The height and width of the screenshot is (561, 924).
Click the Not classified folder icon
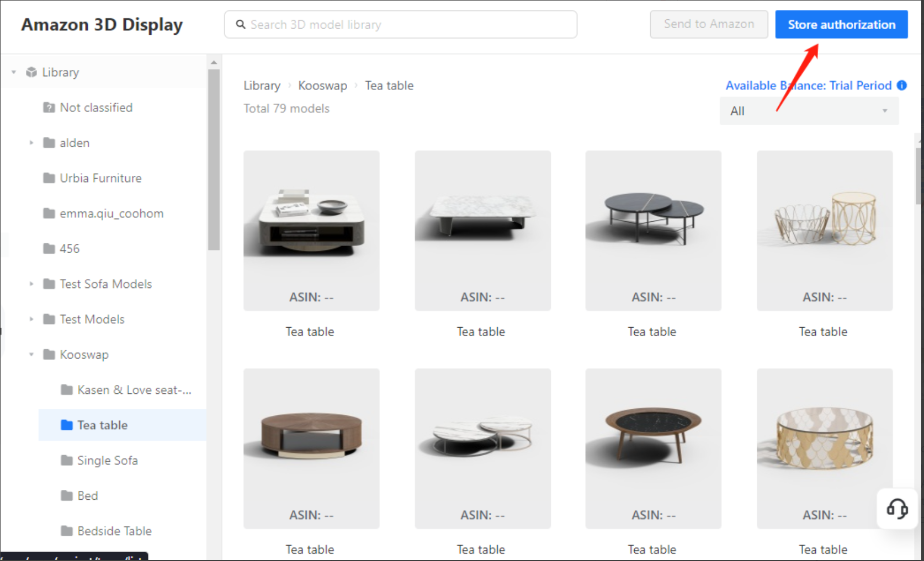pyautogui.click(x=49, y=108)
